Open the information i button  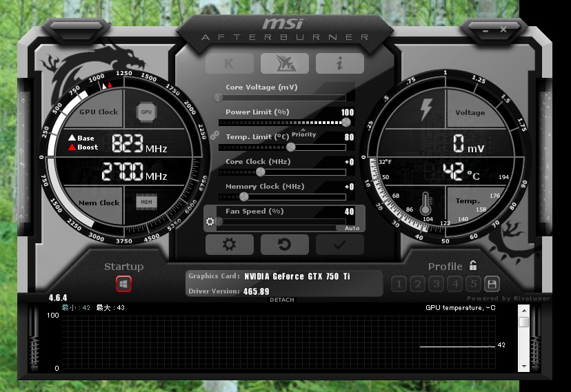(340, 63)
